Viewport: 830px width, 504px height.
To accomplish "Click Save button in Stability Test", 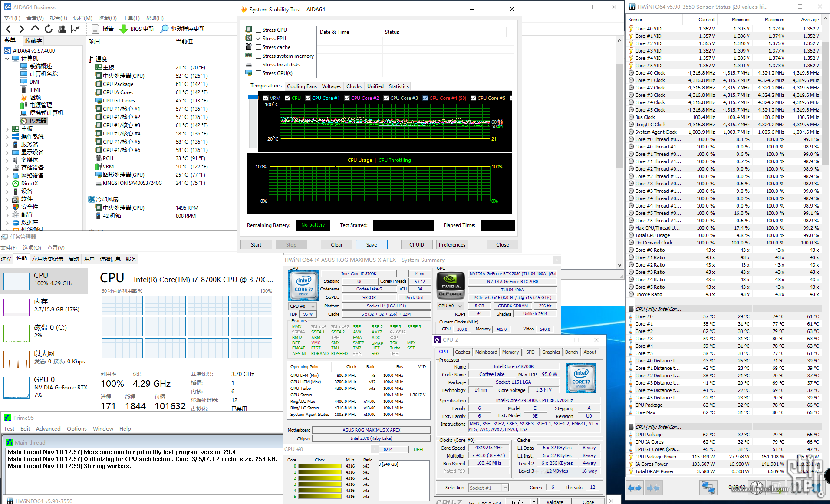I will click(372, 244).
